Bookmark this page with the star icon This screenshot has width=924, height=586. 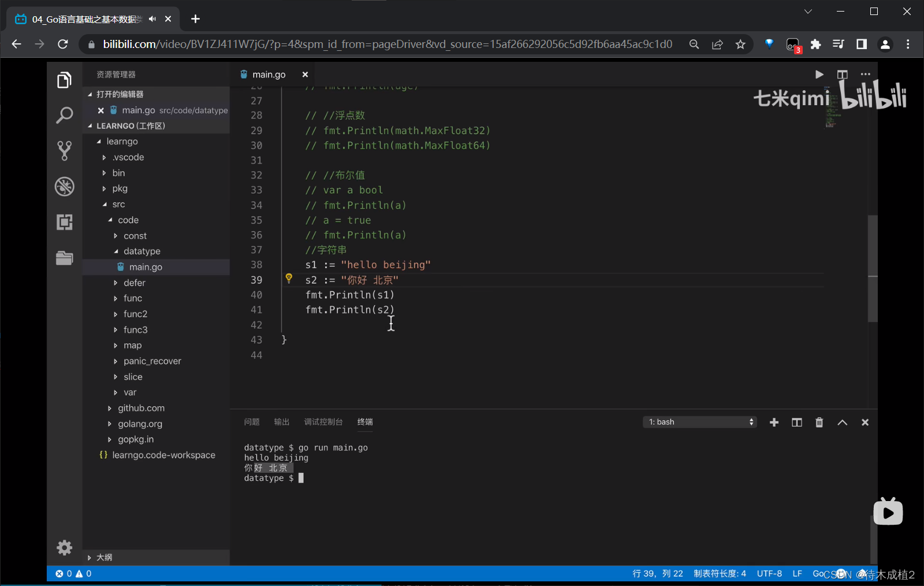740,44
